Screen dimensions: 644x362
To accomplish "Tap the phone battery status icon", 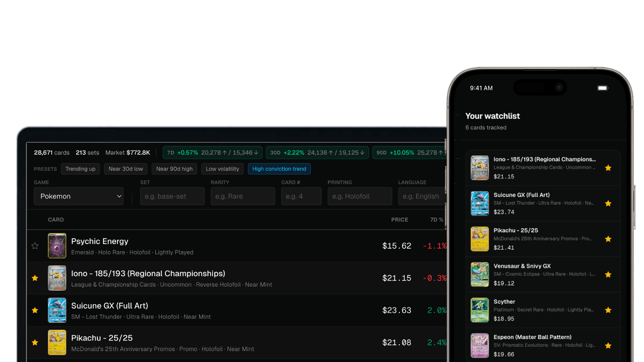I will (603, 88).
